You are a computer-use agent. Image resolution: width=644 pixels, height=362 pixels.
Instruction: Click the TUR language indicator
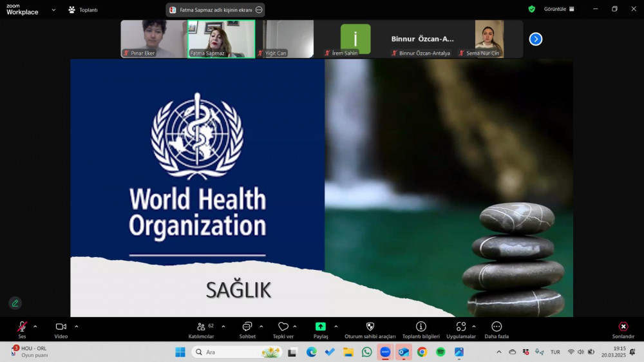555,352
